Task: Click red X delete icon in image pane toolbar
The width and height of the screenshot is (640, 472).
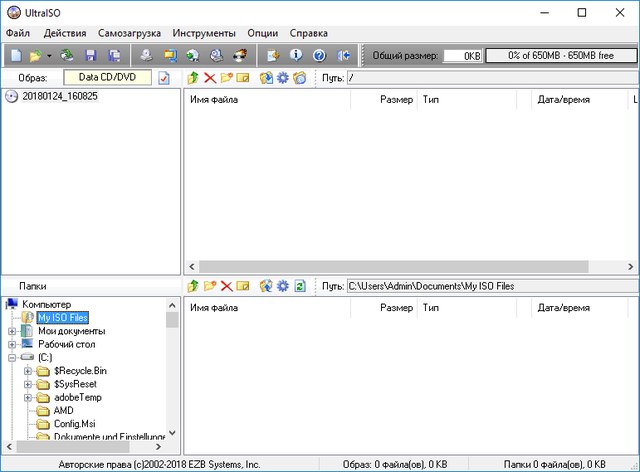Action: [209, 78]
